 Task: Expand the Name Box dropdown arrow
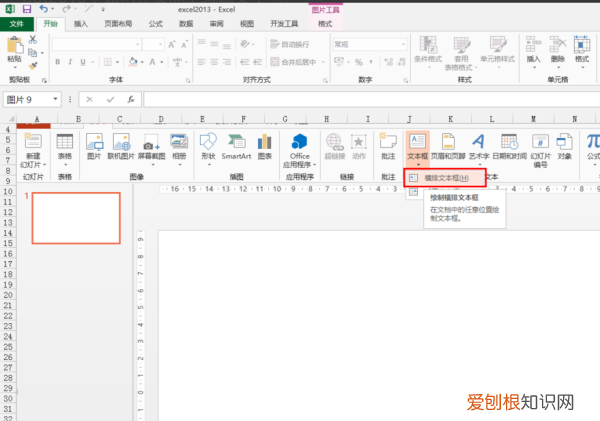pyautogui.click(x=55, y=99)
